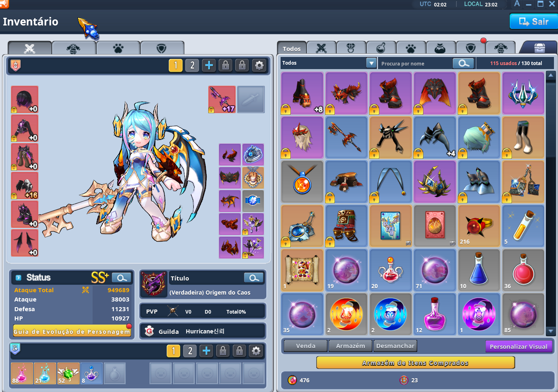This screenshot has height=392, width=558.
Task: Focus the Procura por nome field
Action: (415, 63)
